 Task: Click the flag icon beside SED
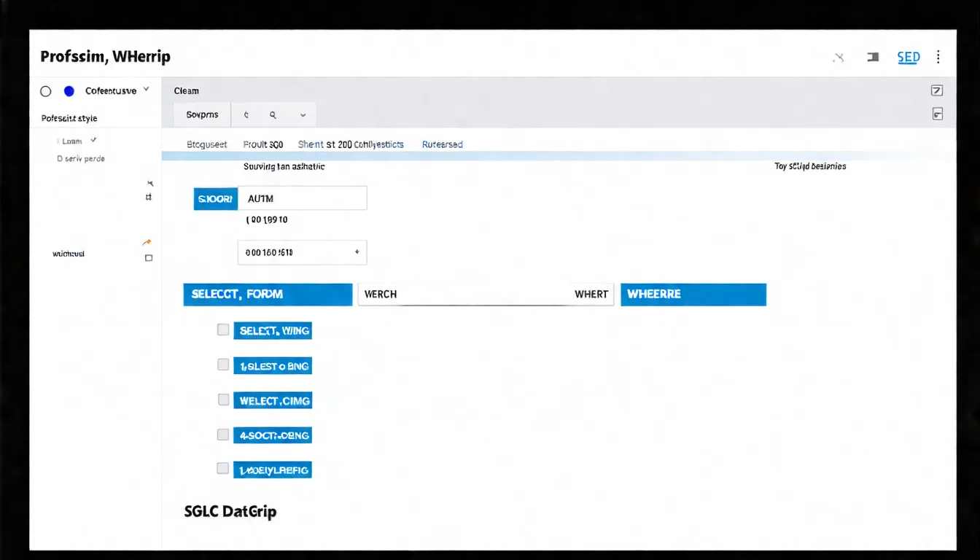[873, 57]
